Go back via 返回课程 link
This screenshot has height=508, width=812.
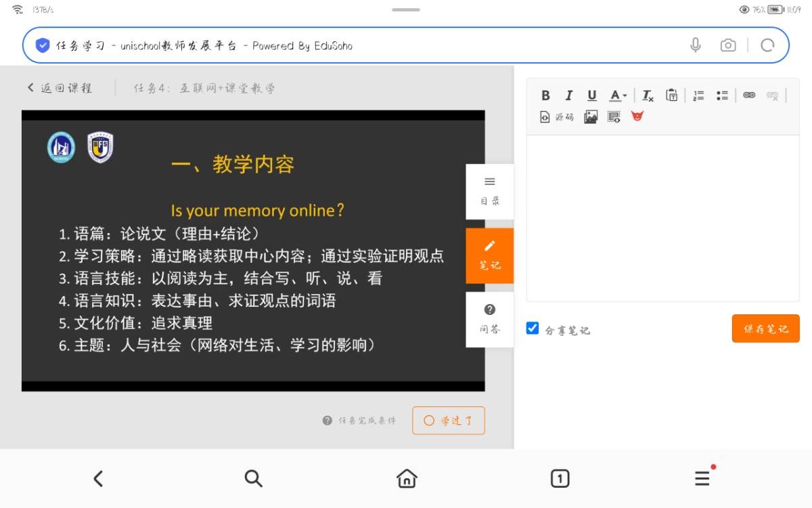click(x=60, y=87)
